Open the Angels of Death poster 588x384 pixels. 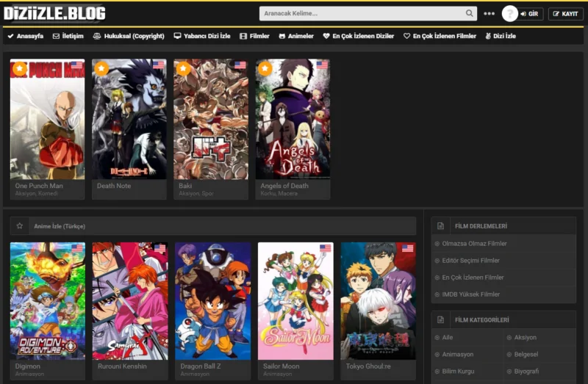pos(293,119)
